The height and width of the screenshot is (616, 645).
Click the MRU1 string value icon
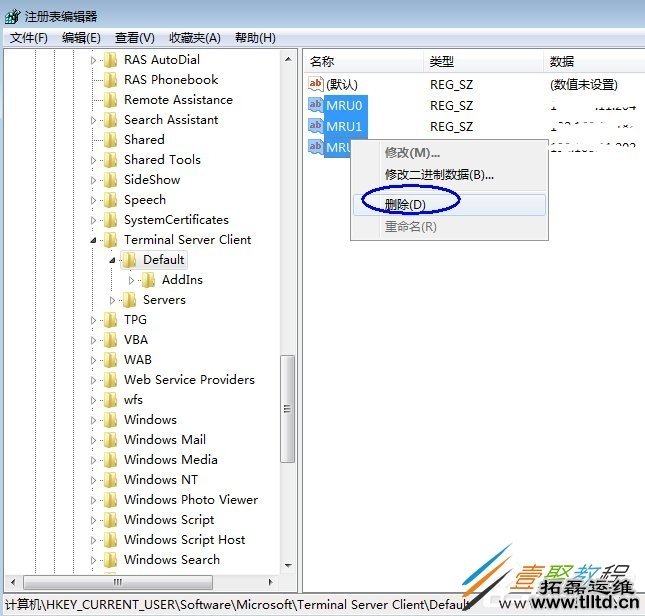tap(316, 125)
